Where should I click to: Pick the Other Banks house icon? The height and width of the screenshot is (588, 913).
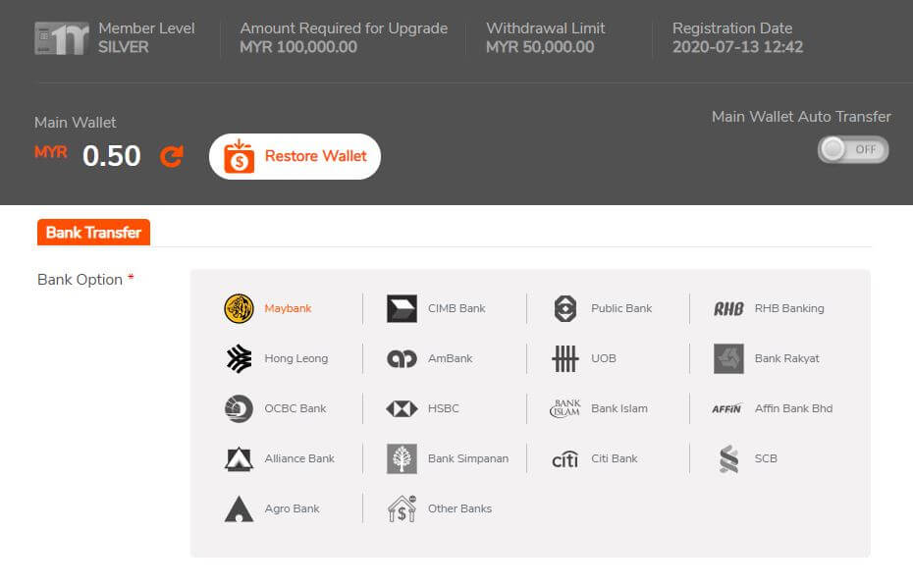pos(402,508)
